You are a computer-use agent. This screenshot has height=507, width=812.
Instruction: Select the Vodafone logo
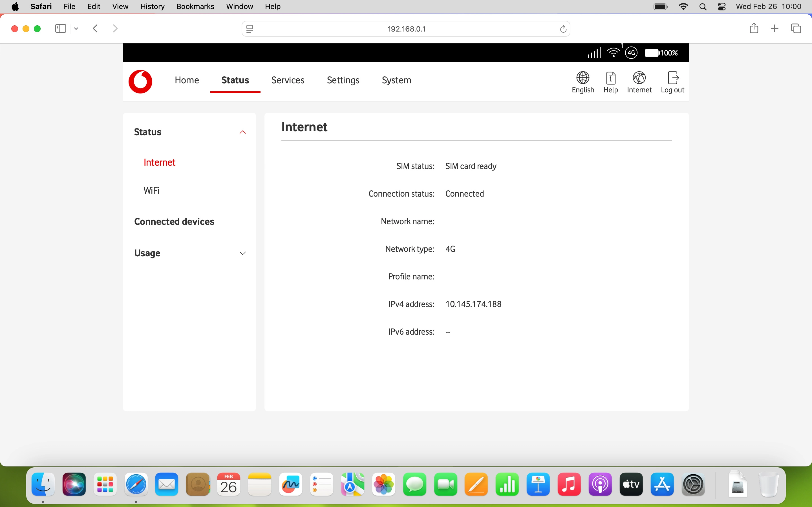(140, 81)
